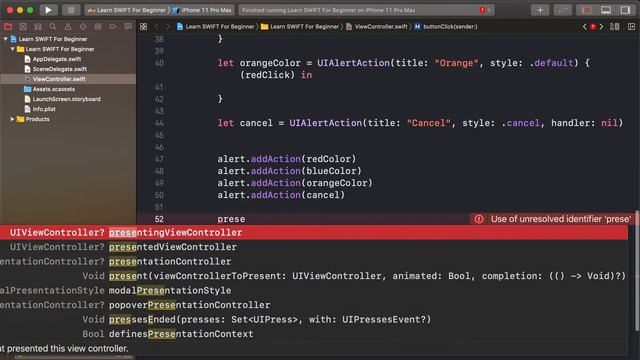
Task: Click the autocomplete list scrollbar
Action: point(637,271)
